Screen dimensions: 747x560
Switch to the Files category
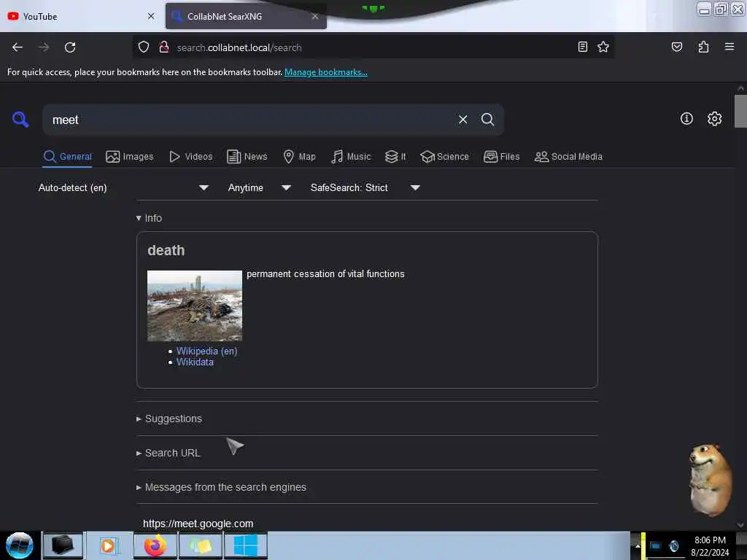coord(501,156)
